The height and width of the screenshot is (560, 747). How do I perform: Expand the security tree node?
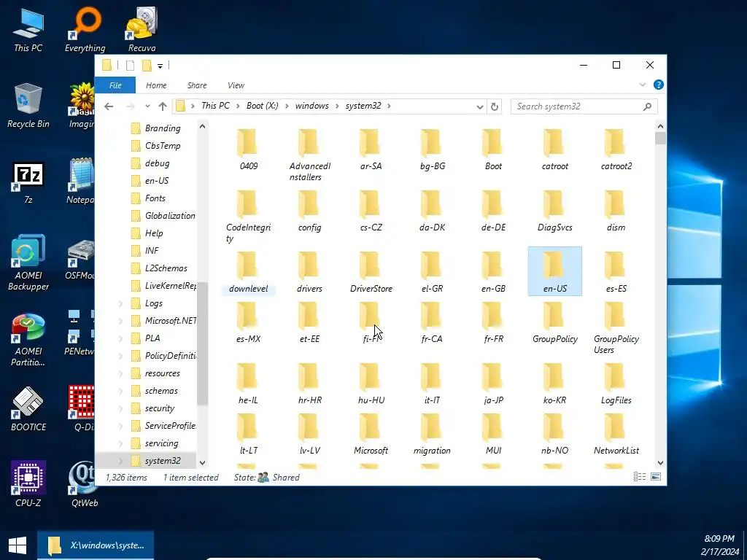tap(120, 408)
